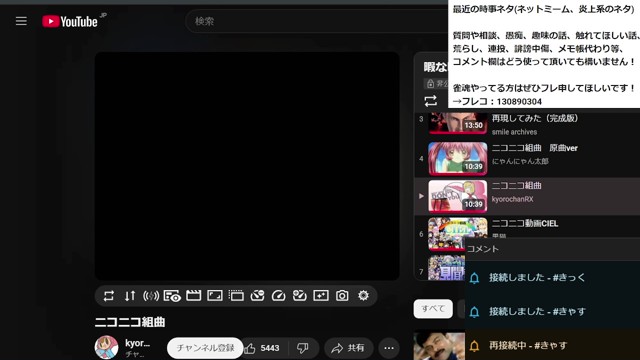The width and height of the screenshot is (640, 360).
Task: Open video filters sparkle icon
Action: click(321, 296)
